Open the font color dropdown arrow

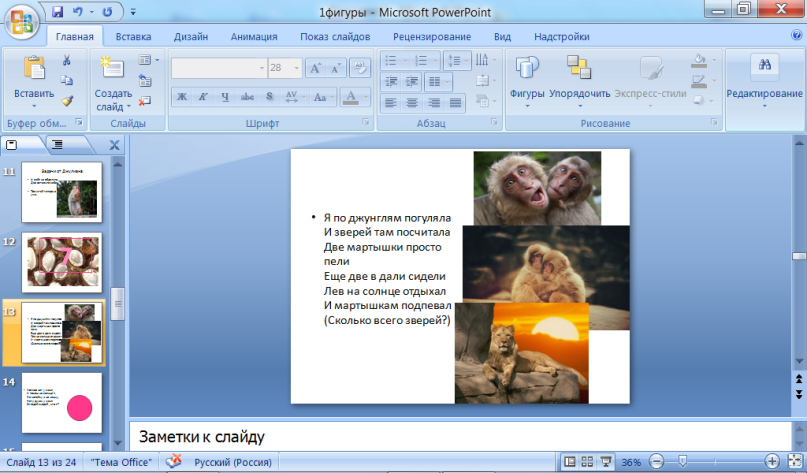tap(366, 97)
